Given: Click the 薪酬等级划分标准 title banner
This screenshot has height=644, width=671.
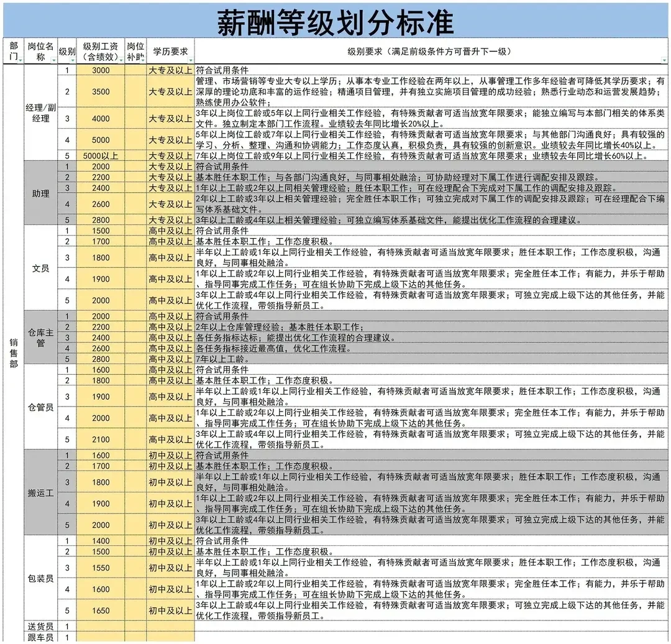Looking at the screenshot, I should click(335, 19).
